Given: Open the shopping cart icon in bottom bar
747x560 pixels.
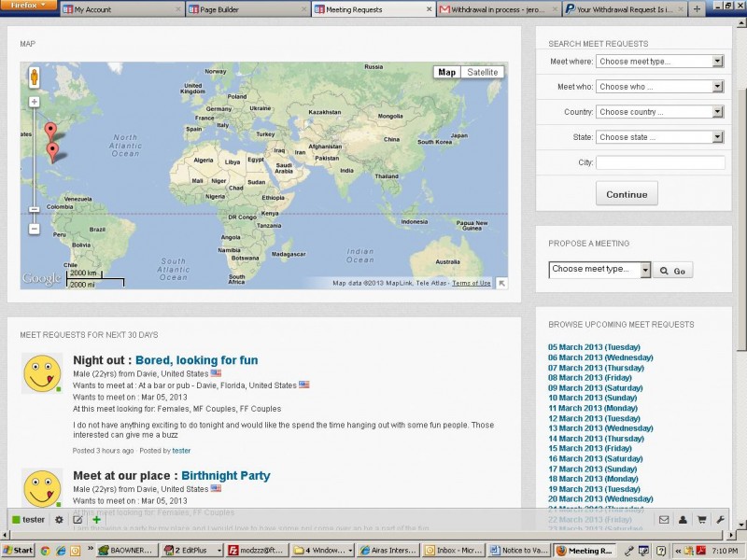Looking at the screenshot, I should click(702, 520).
